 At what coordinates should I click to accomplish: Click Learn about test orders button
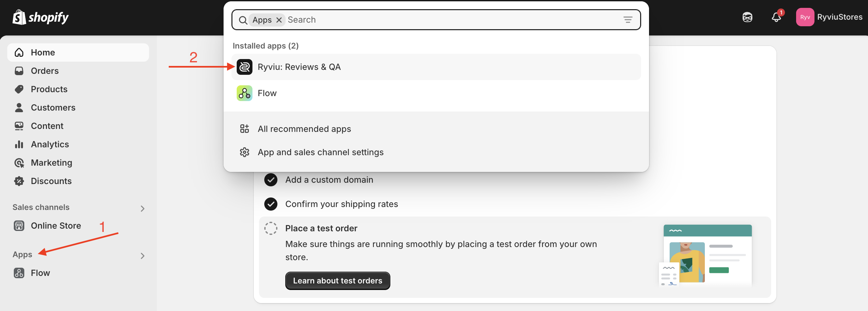pos(337,281)
